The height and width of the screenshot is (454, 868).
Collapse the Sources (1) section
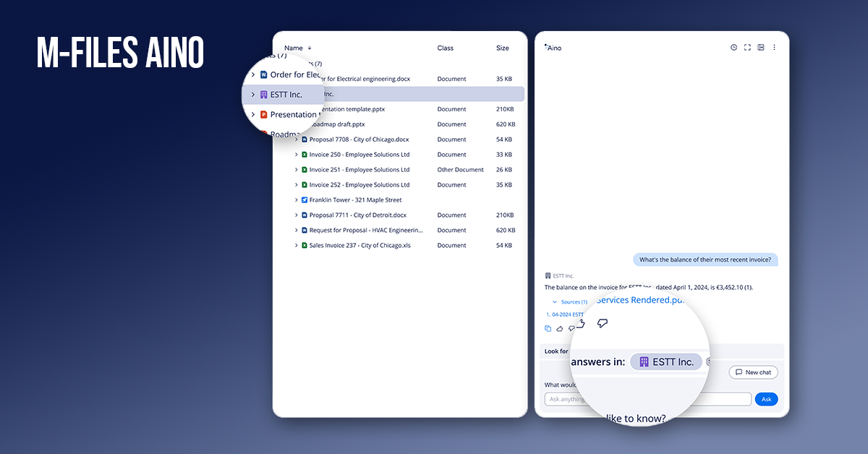point(555,302)
